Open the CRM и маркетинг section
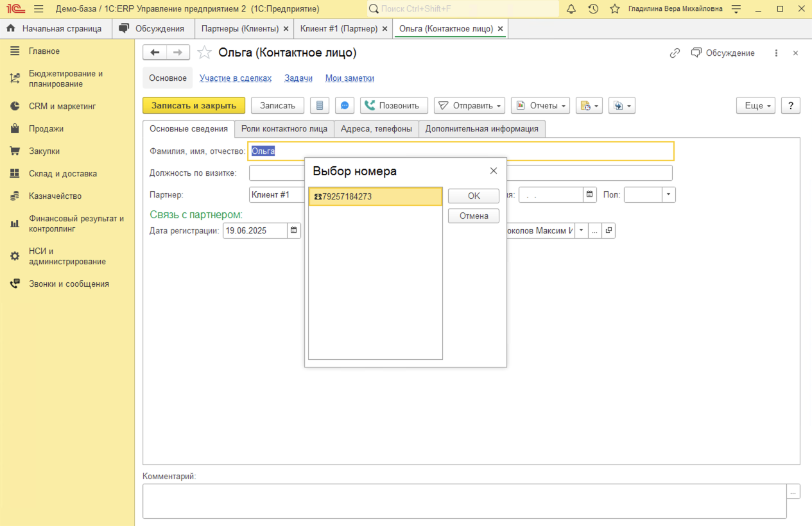This screenshot has height=526, width=812. click(x=62, y=106)
